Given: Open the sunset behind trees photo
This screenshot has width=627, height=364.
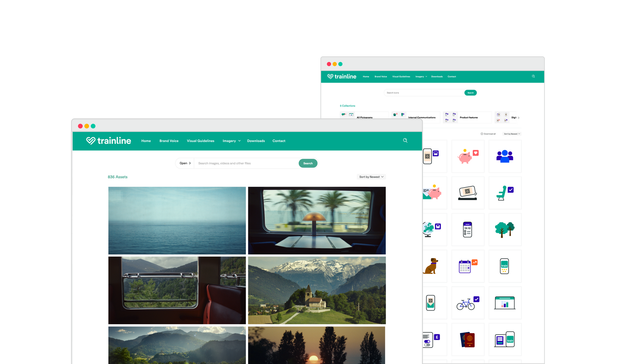Looking at the screenshot, I should [317, 345].
